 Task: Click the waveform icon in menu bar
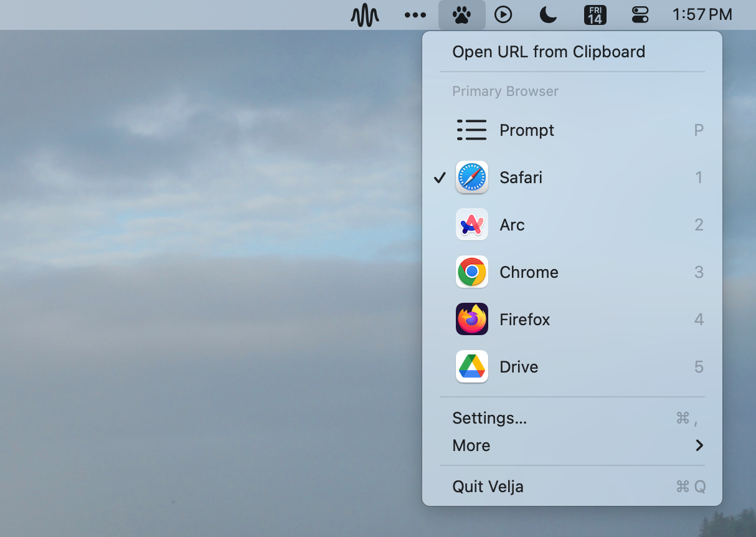point(365,15)
